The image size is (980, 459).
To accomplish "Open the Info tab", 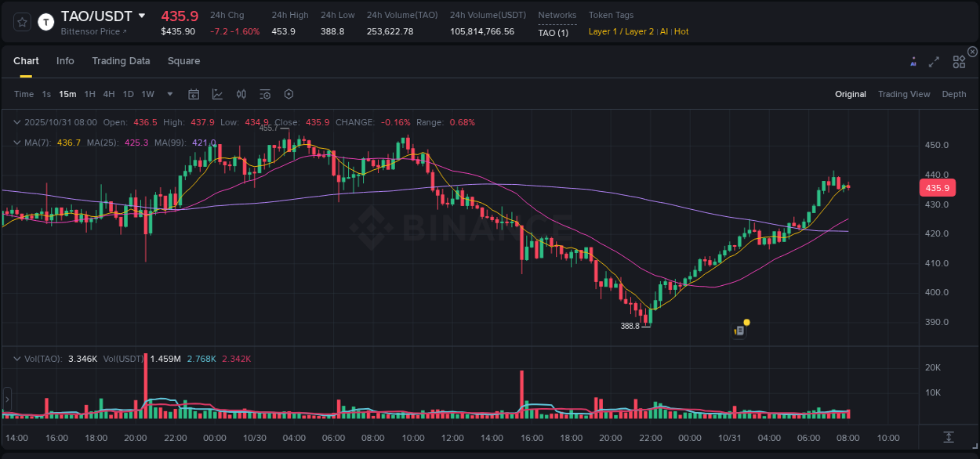I will coord(65,60).
